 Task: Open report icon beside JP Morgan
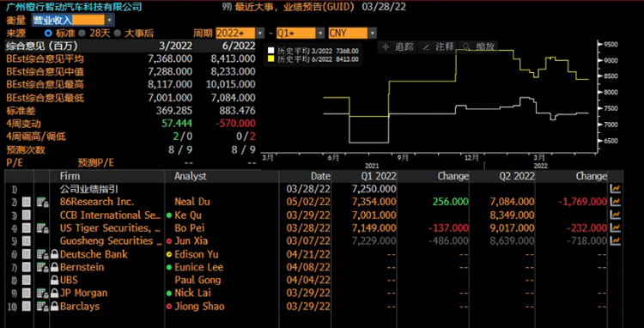42,294
